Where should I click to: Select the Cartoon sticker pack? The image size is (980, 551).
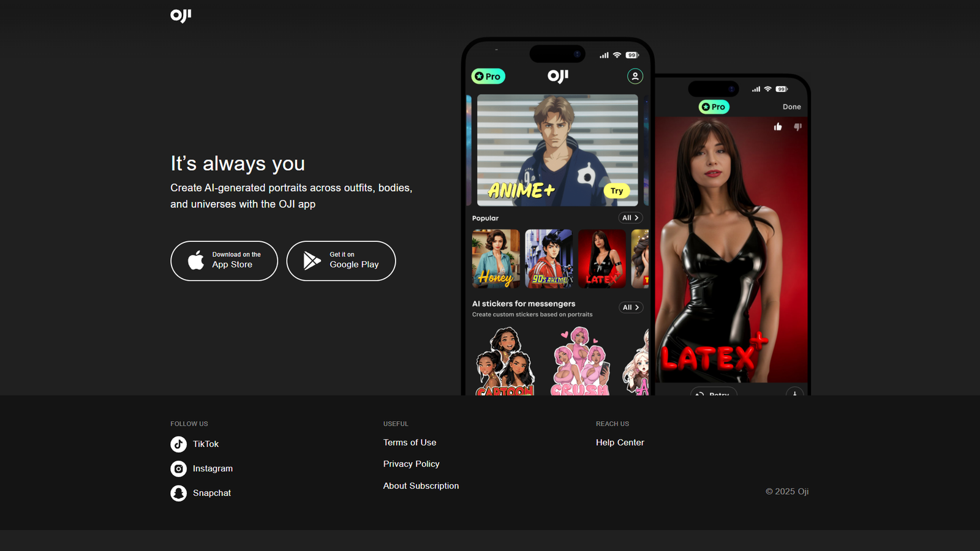coord(506,361)
